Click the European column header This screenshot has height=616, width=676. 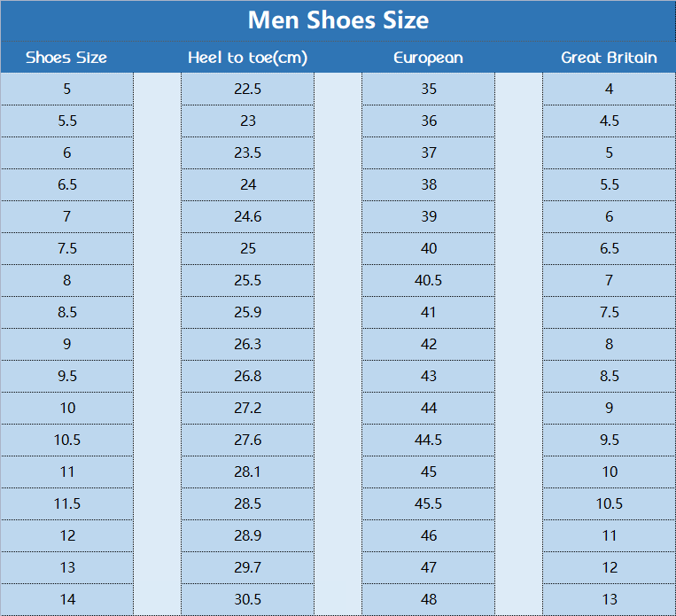point(429,58)
